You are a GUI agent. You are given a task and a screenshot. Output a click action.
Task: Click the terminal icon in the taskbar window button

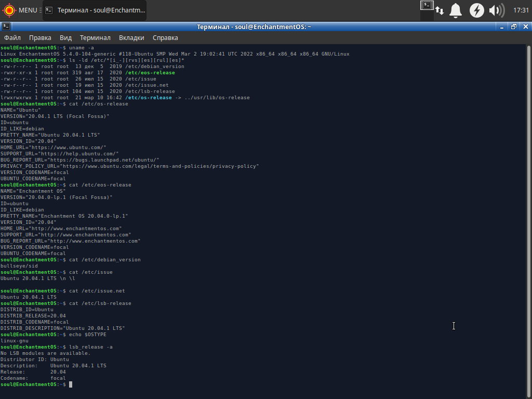click(49, 10)
